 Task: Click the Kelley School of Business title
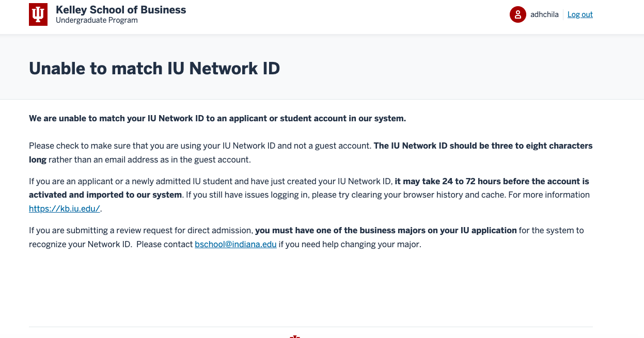[x=121, y=10]
